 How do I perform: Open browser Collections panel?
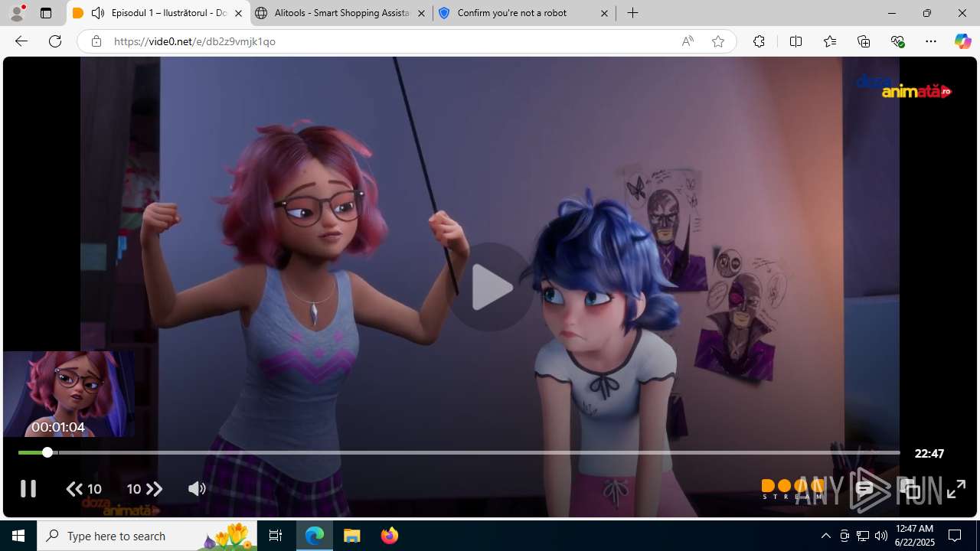tap(864, 41)
